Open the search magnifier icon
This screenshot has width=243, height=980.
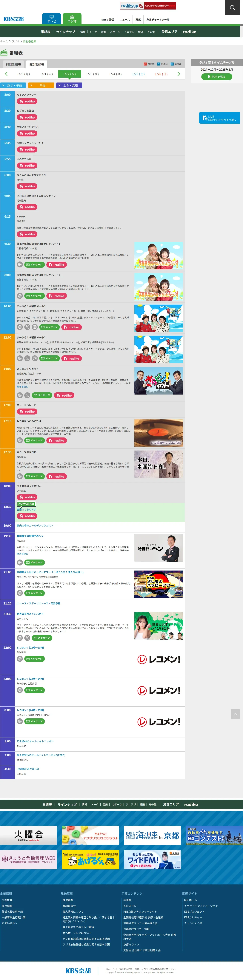click(x=232, y=8)
